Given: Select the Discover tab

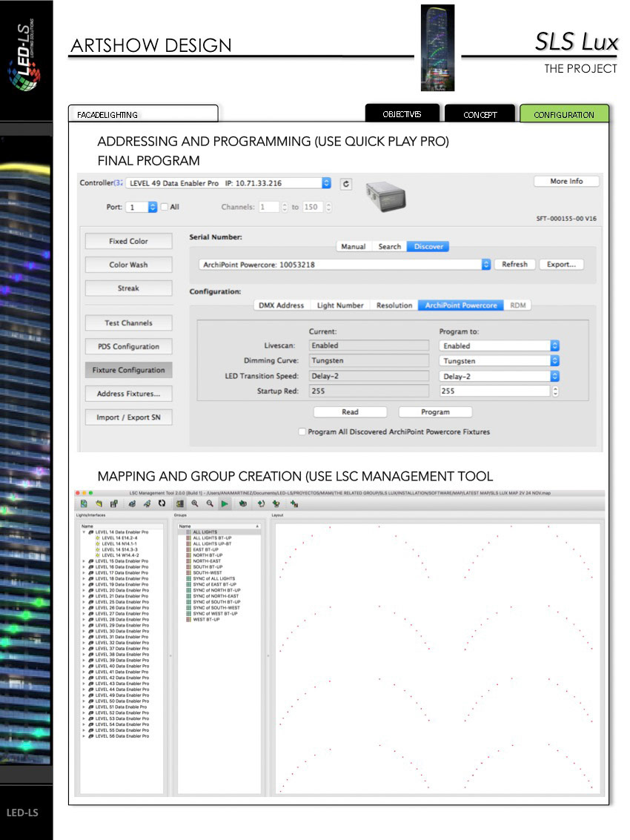Looking at the screenshot, I should [428, 246].
